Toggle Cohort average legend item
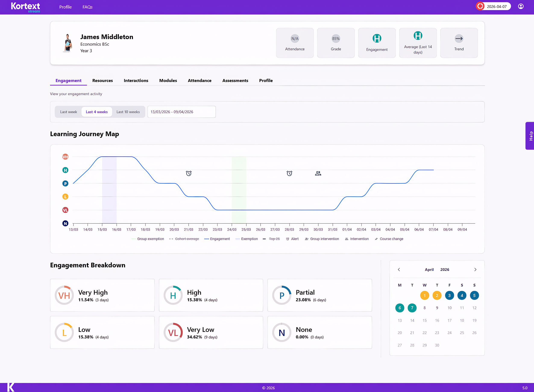 pos(187,239)
